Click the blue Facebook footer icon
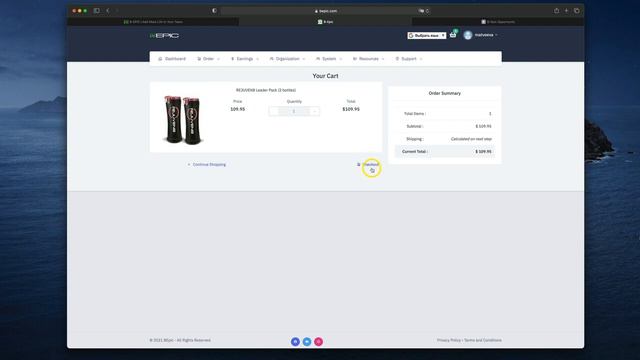This screenshot has width=640, height=360. point(296,342)
